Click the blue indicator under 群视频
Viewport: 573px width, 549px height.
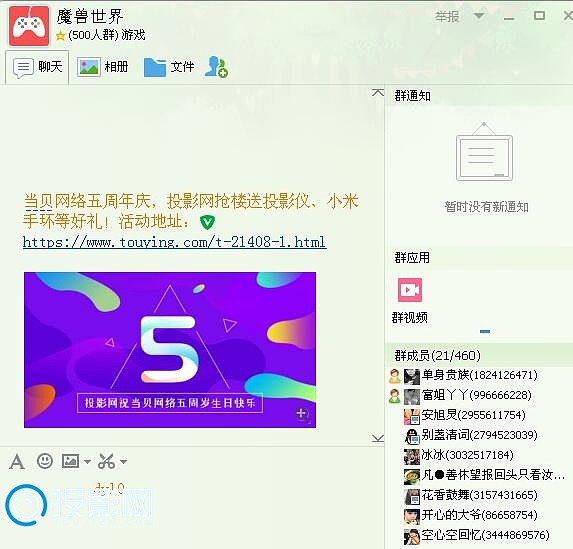tap(485, 332)
